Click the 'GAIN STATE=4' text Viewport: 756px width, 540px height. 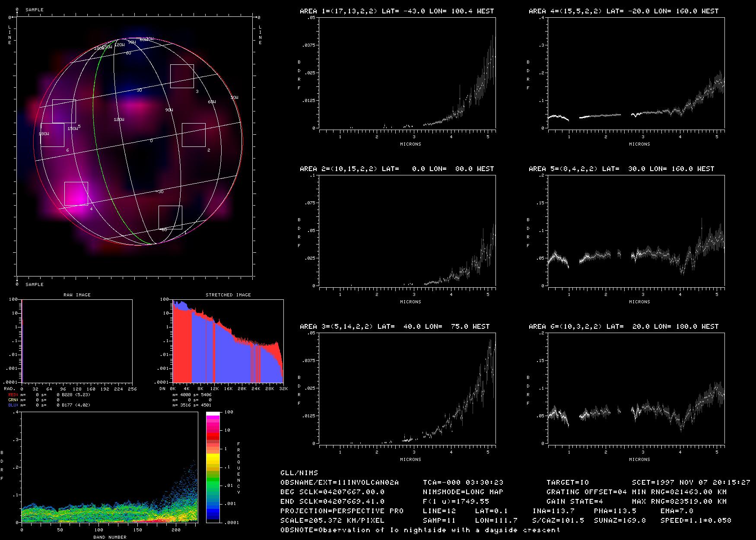575,502
